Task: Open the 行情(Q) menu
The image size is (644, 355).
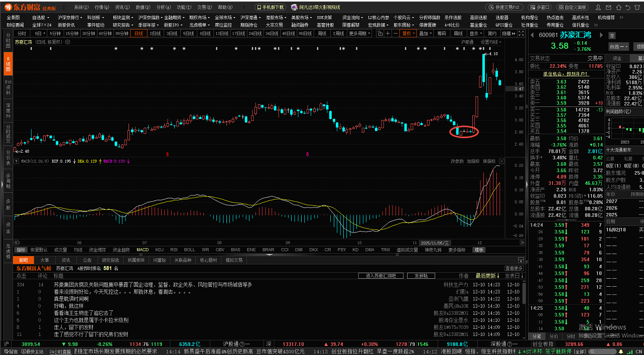Action: (102, 8)
